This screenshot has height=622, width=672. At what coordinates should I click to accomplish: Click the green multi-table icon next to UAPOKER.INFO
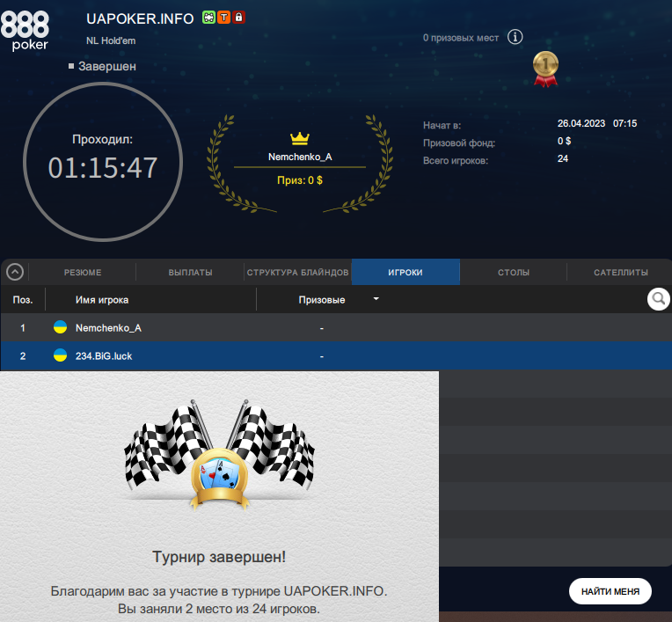(x=208, y=18)
